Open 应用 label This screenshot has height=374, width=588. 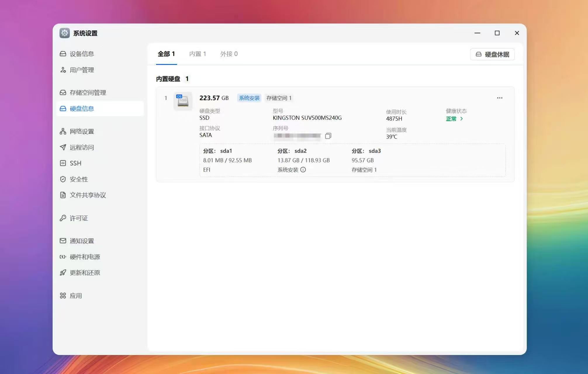(x=76, y=296)
